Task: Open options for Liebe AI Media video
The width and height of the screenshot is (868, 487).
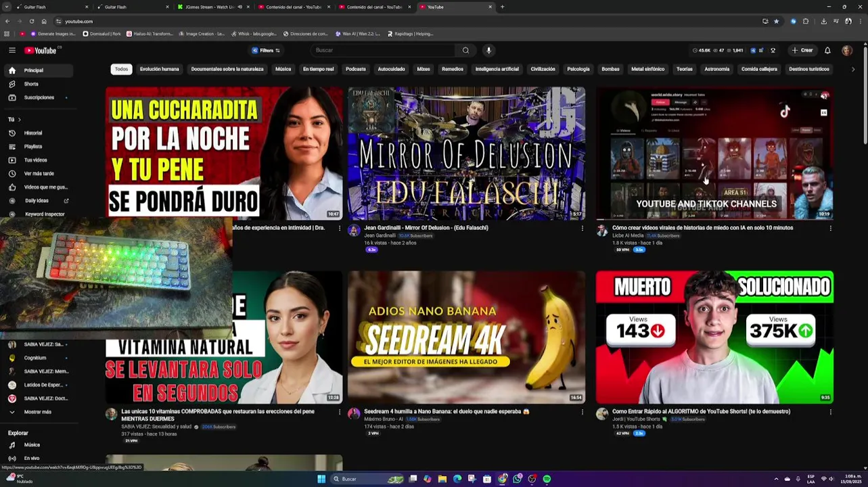Action: 830,228
